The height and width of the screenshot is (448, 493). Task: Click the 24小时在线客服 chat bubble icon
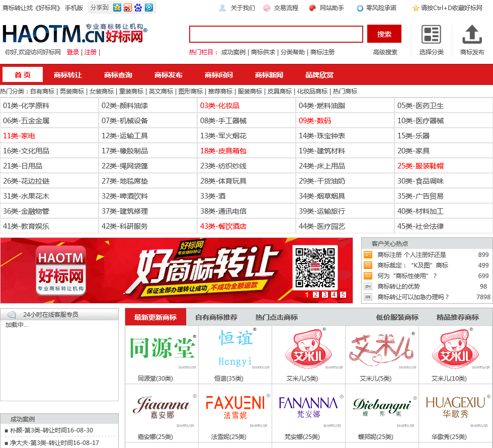tap(12, 314)
